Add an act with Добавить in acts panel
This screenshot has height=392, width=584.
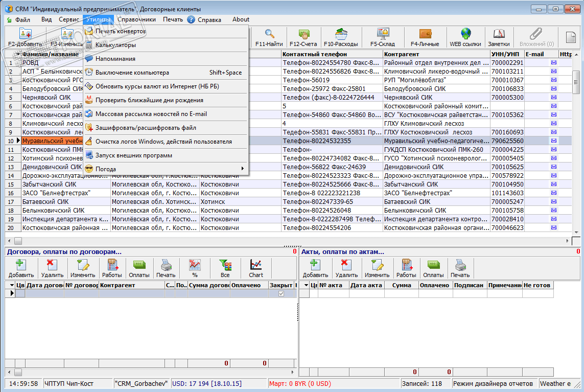(315, 269)
